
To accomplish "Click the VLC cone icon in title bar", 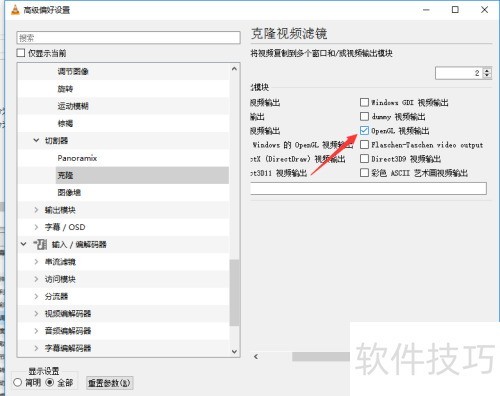I will point(15,10).
